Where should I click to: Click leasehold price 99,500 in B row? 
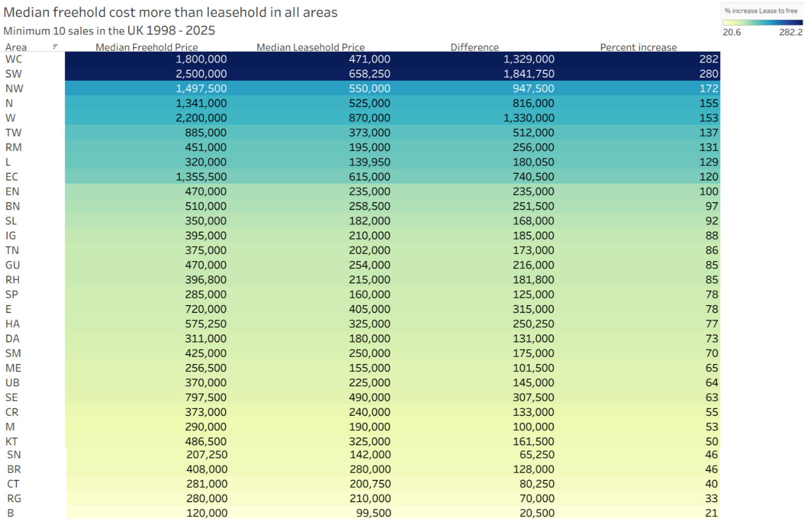(374, 513)
